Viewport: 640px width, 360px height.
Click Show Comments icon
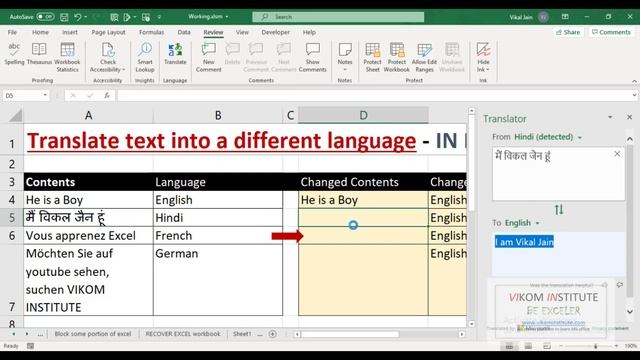pos(313,50)
